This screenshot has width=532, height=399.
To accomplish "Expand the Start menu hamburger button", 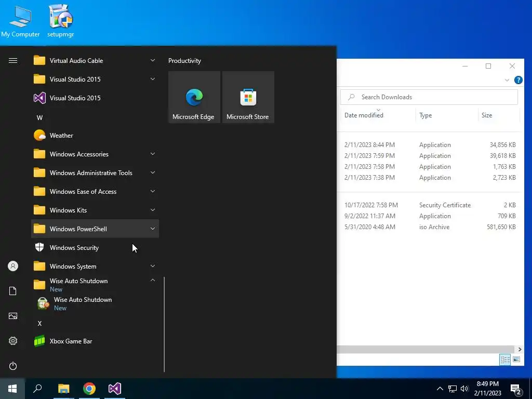I will tap(13, 61).
